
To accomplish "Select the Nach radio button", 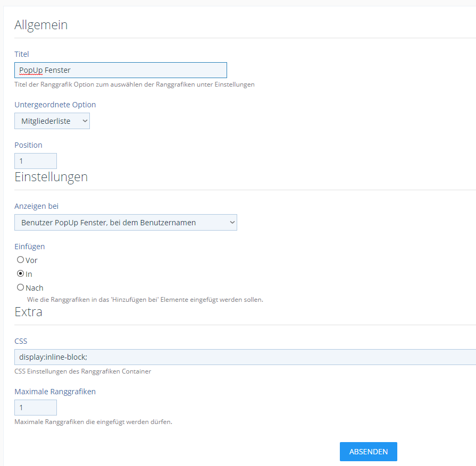I will pyautogui.click(x=21, y=288).
